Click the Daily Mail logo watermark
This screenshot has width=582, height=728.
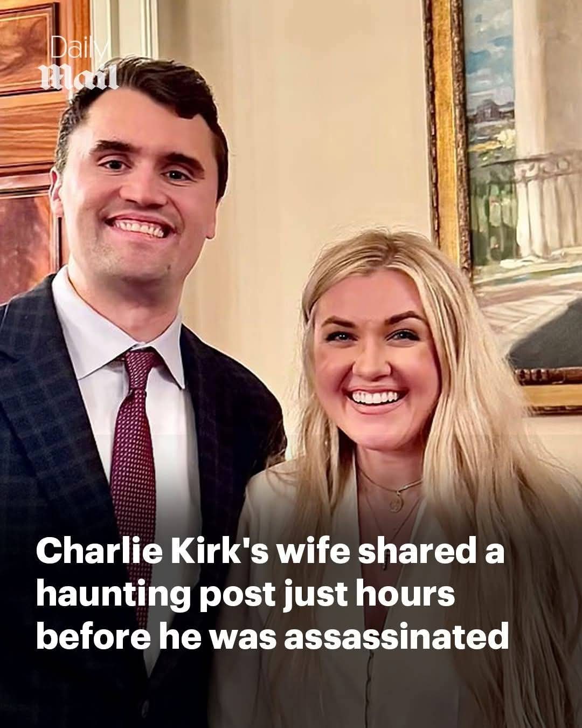[80, 66]
